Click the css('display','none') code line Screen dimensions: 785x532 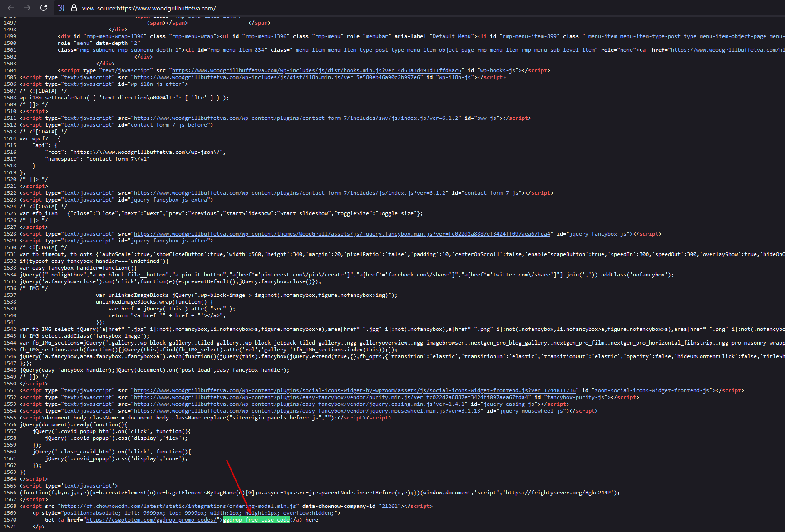(116, 458)
